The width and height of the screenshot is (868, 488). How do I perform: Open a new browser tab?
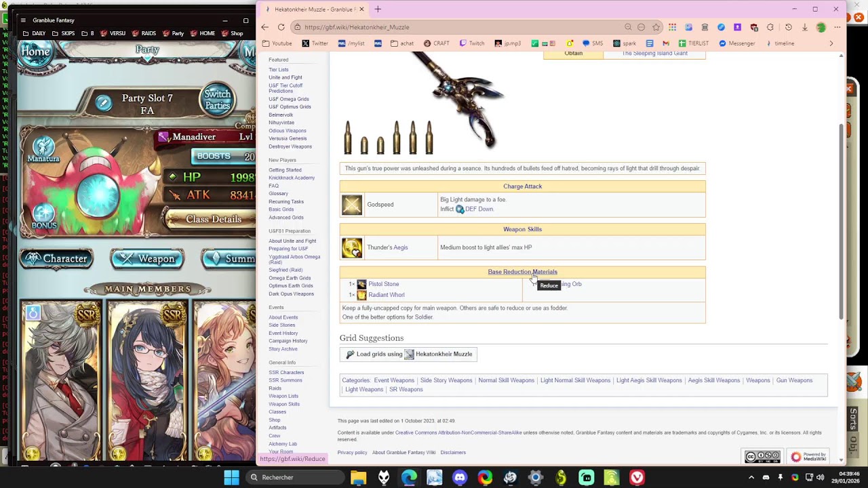(378, 9)
